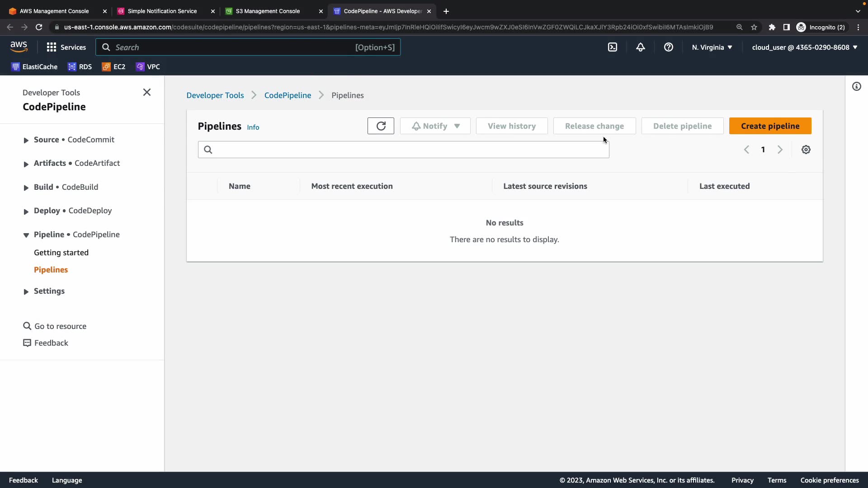The image size is (868, 488).
Task: Open AWS CloudShell icon in header
Action: [x=613, y=47]
